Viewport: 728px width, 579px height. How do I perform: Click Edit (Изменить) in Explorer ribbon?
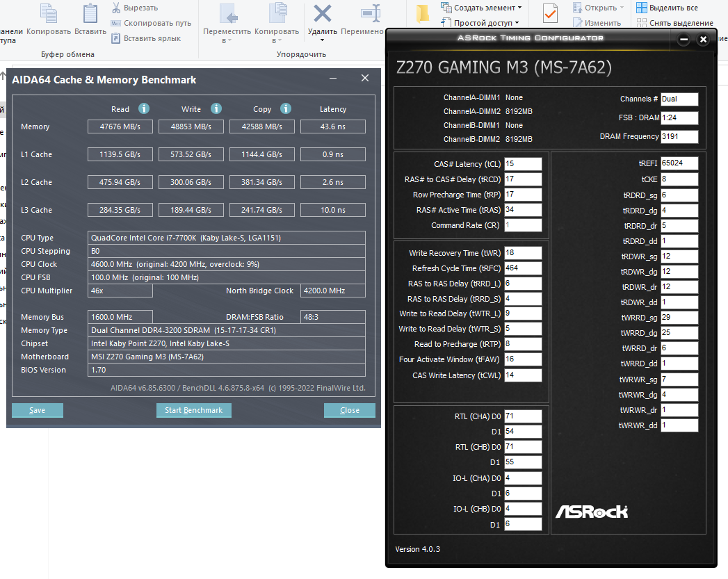click(x=597, y=23)
